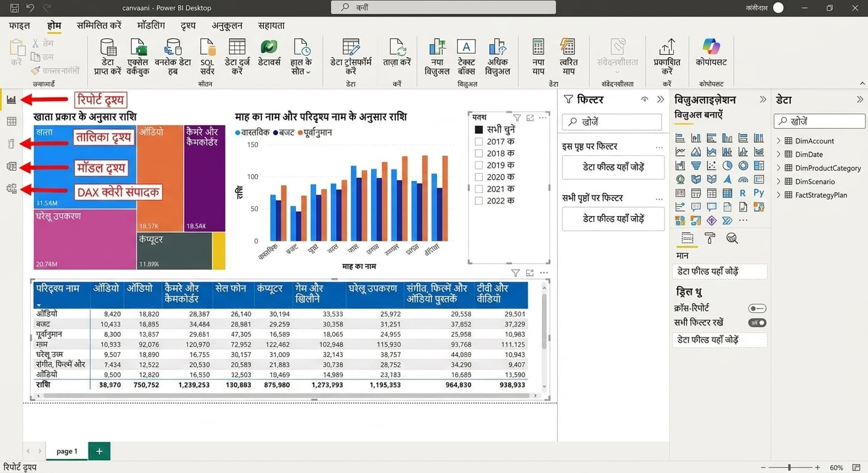Open More Visuals (अधिक विज़ुअल)
Viewport: 868px width, 473px height.
[497, 56]
